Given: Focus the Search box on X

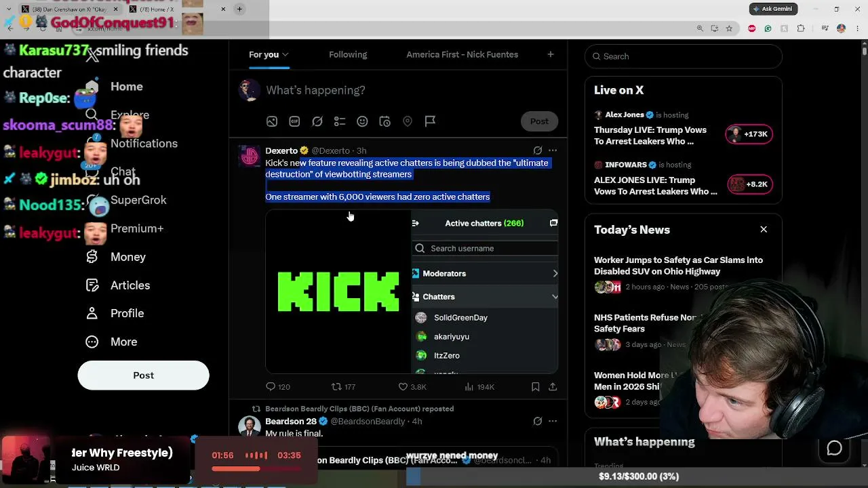Looking at the screenshot, I should [x=683, y=56].
